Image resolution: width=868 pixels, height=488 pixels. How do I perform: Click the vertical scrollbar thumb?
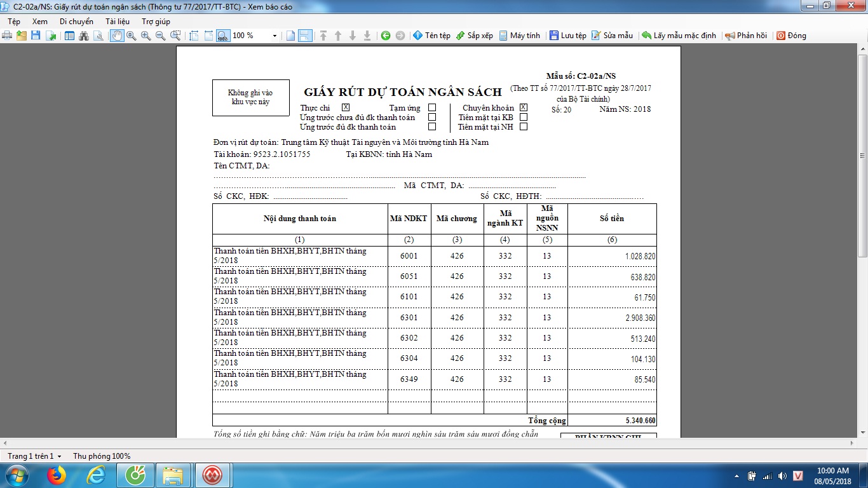[862, 156]
